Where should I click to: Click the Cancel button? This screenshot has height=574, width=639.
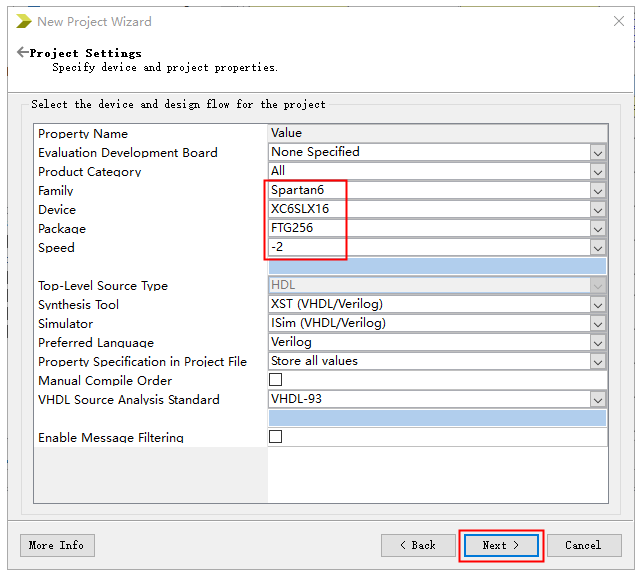(583, 545)
